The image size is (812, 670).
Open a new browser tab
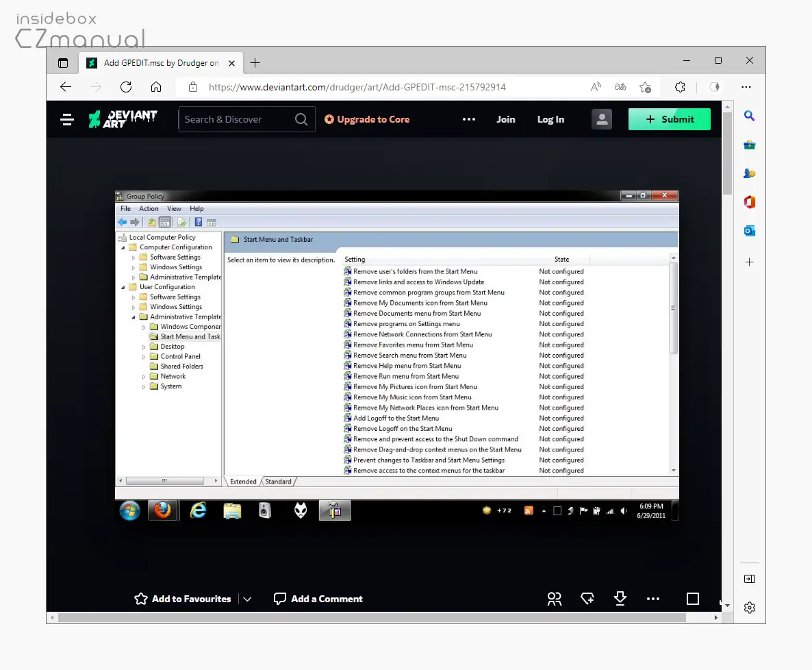tap(255, 63)
